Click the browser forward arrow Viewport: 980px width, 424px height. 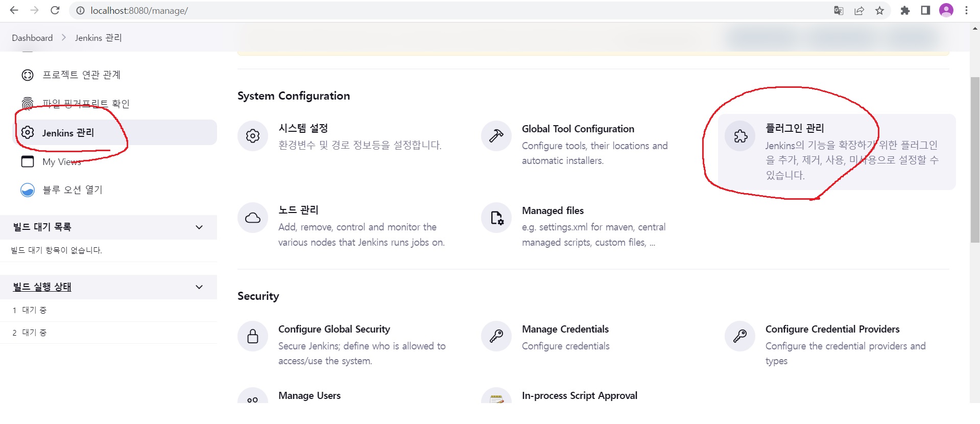coord(34,10)
